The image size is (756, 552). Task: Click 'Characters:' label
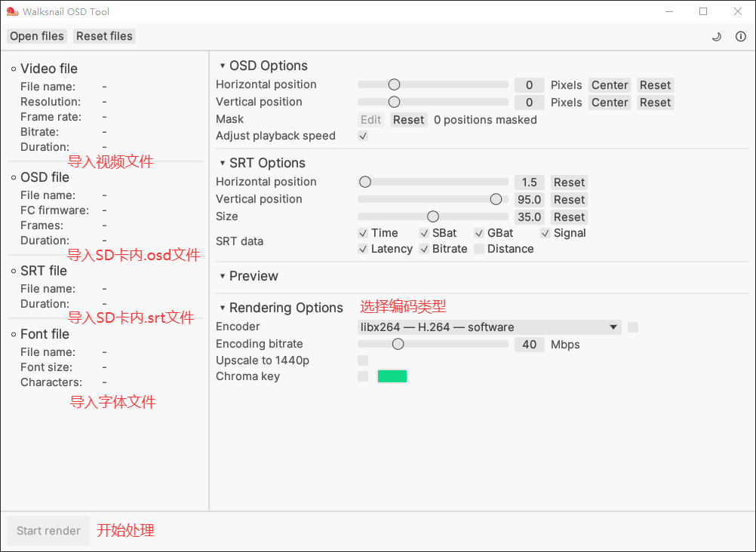51,382
